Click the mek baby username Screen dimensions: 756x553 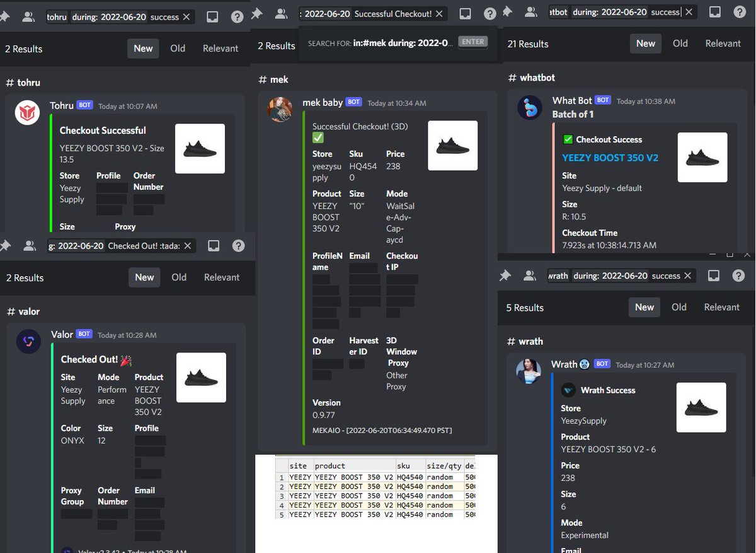[323, 102]
